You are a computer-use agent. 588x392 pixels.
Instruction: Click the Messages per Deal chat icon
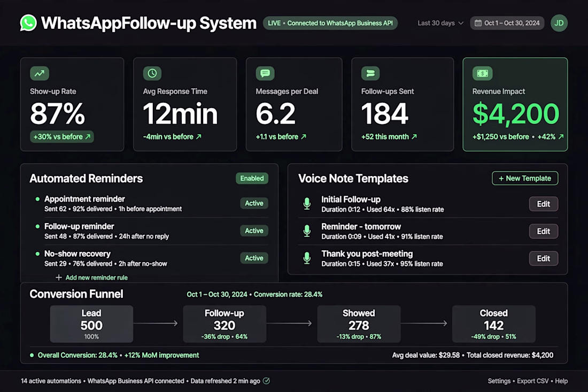(265, 73)
